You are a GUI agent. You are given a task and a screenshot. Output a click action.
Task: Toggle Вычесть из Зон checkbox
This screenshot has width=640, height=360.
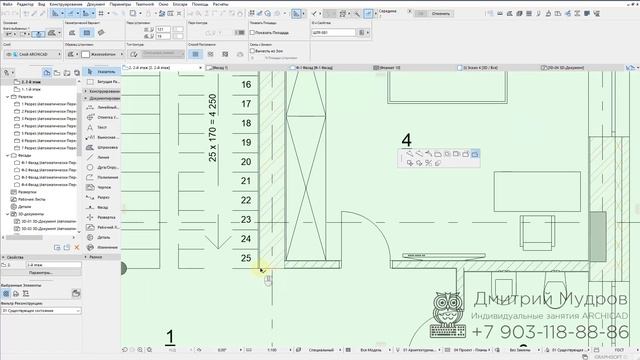point(252,51)
